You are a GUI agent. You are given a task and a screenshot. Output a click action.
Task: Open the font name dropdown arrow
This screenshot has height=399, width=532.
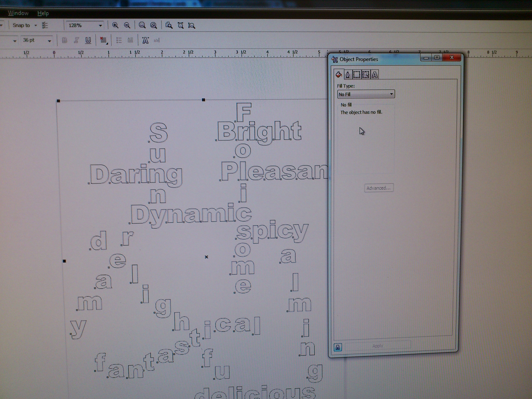[x=15, y=41]
